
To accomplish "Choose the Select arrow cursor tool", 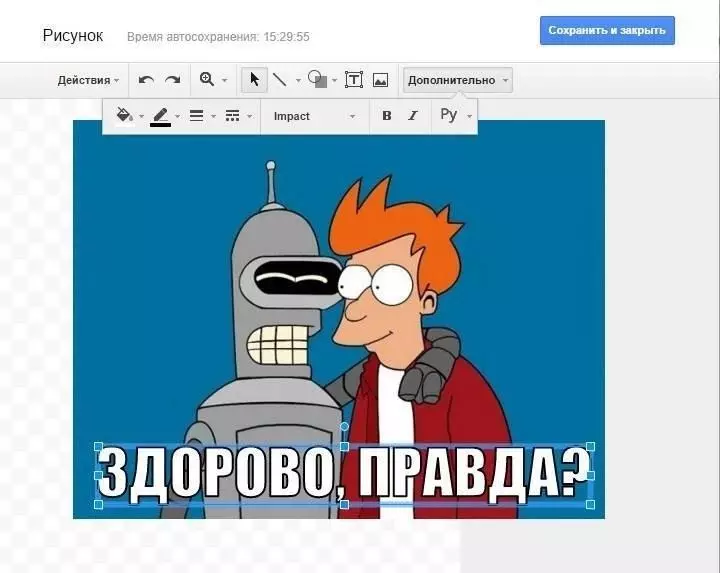I will tap(254, 80).
